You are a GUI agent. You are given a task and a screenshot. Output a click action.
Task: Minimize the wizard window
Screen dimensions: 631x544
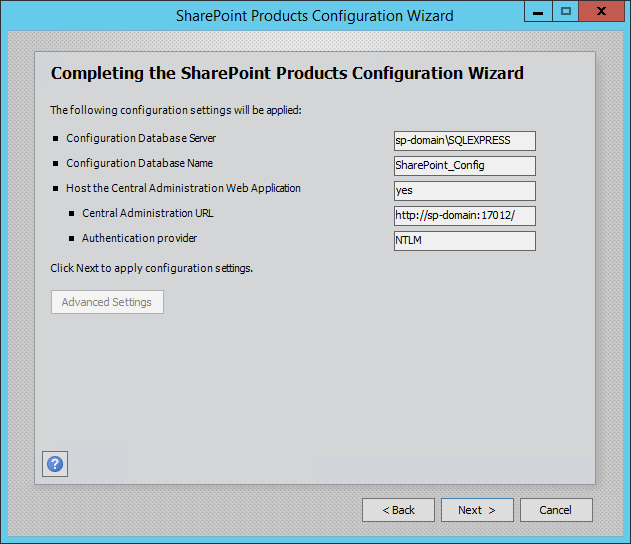pos(538,11)
